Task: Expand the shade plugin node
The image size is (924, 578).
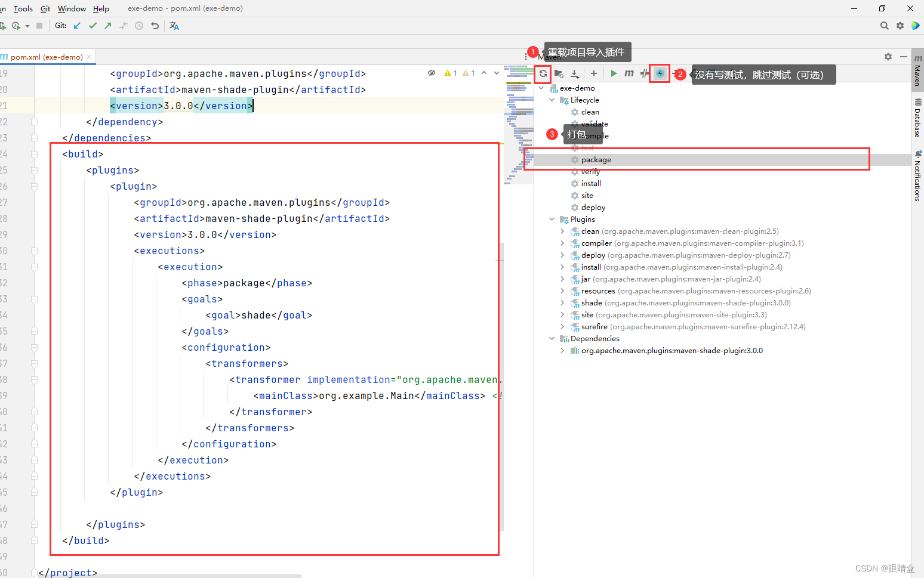Action: coord(562,302)
